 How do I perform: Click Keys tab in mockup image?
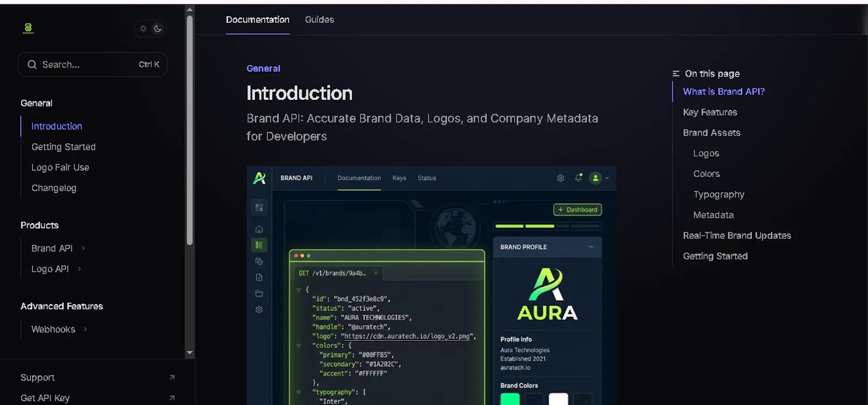point(399,178)
